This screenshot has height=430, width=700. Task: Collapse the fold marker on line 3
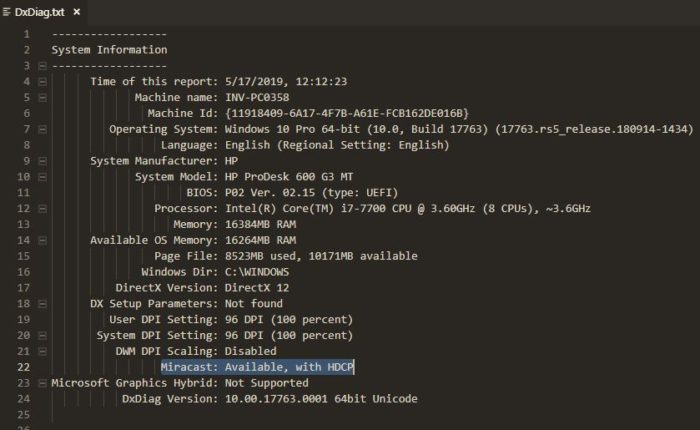pos(42,66)
